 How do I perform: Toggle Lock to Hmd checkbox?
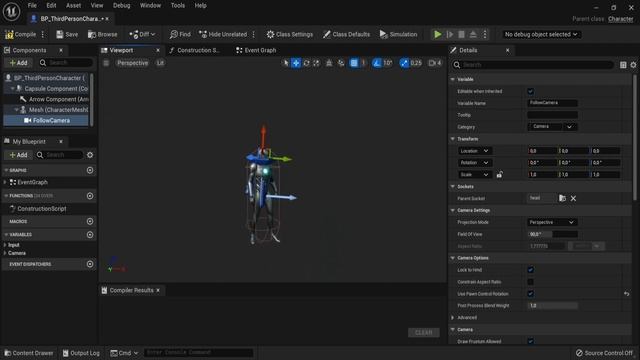pyautogui.click(x=531, y=270)
